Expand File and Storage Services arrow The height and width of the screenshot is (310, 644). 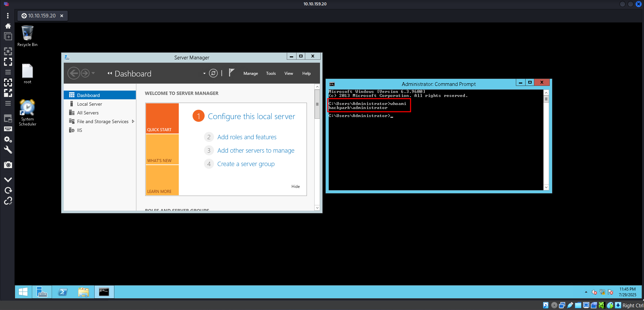(133, 121)
